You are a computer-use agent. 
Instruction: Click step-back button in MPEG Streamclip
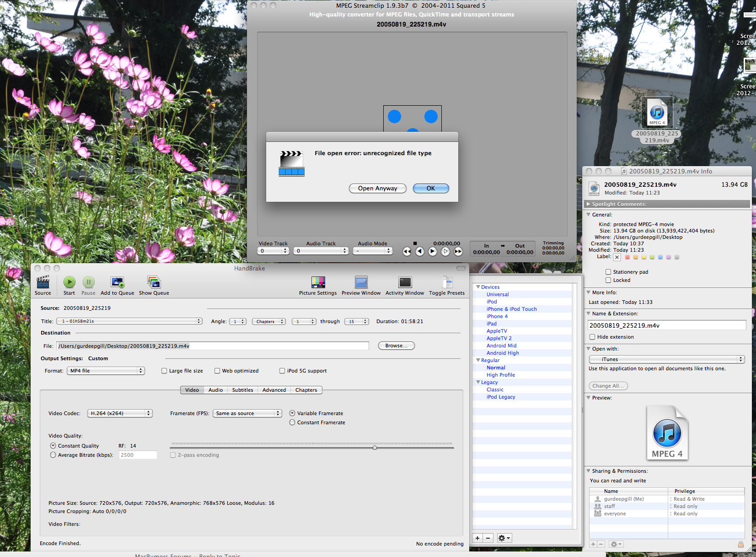pos(420,251)
